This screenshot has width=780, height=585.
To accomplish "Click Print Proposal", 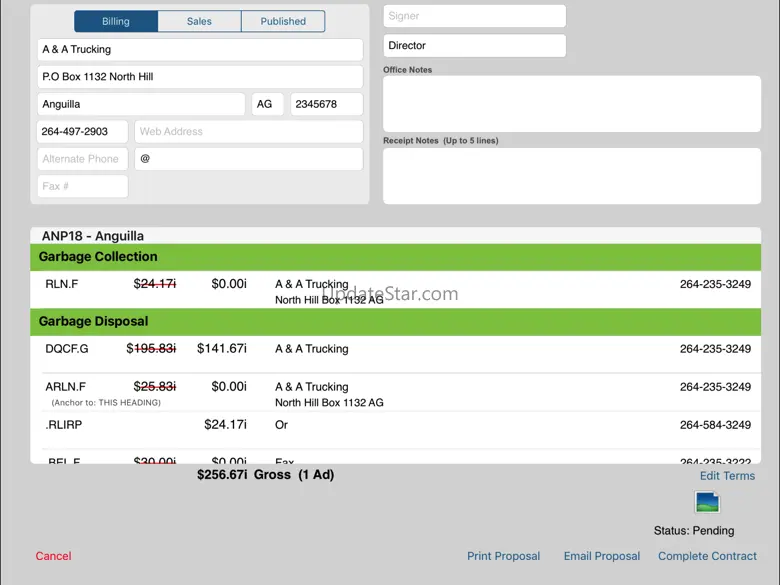I will tap(503, 556).
